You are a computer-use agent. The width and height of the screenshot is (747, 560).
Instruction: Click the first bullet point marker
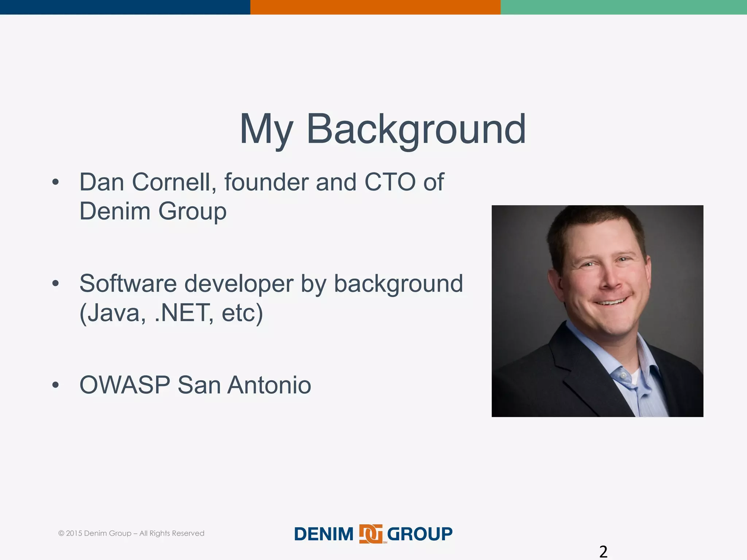click(55, 182)
